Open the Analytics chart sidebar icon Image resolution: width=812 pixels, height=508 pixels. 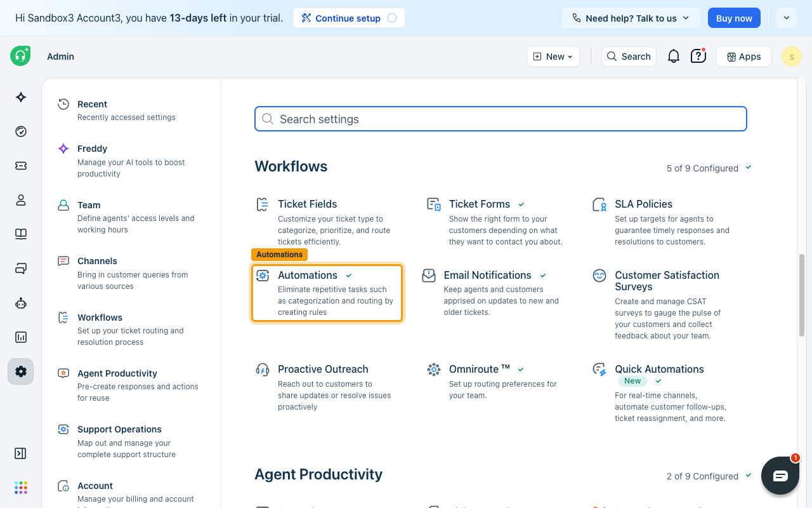(21, 337)
